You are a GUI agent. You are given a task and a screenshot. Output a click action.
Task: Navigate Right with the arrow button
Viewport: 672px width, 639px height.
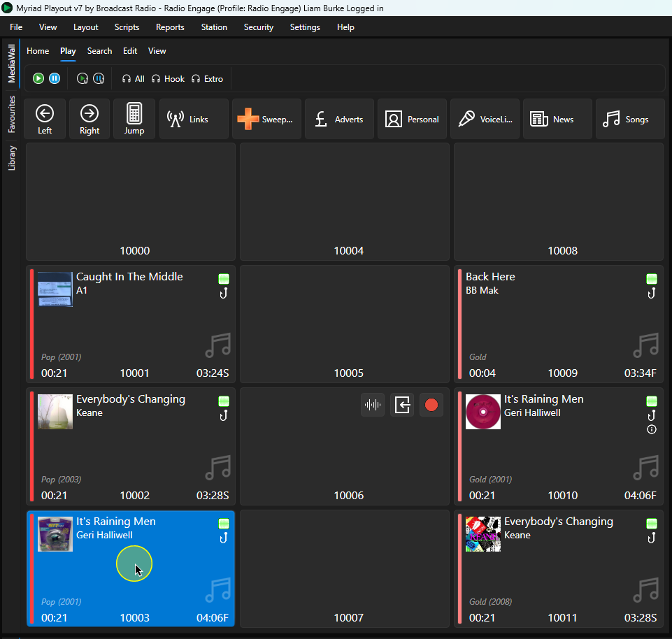click(90, 119)
